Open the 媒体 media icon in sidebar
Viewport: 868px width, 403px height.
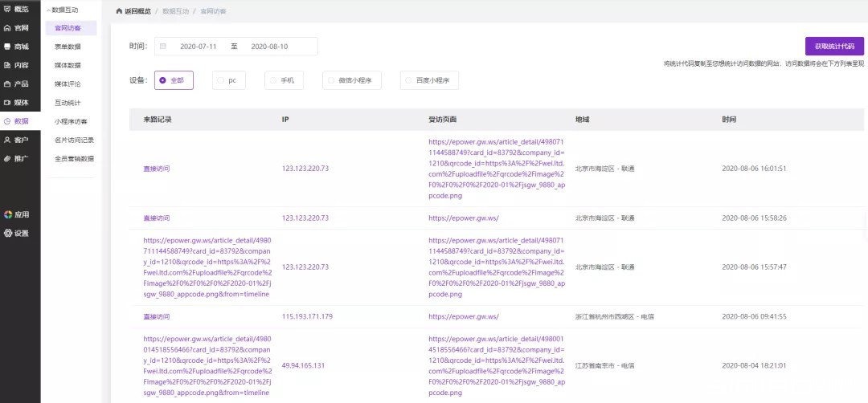pyautogui.click(x=7, y=103)
